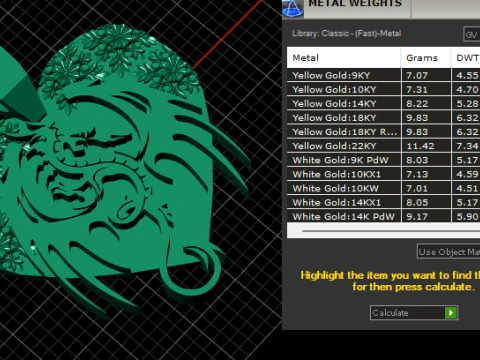
Task: Select the White Gold:14K PdW row
Action: (x=383, y=216)
